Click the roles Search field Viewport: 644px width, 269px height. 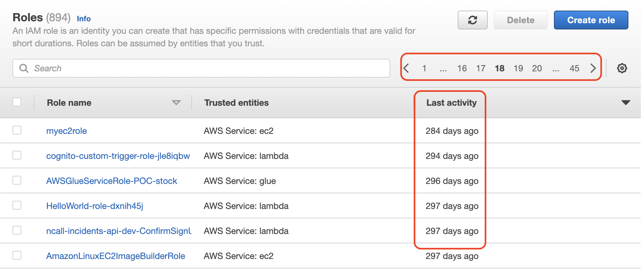[201, 68]
